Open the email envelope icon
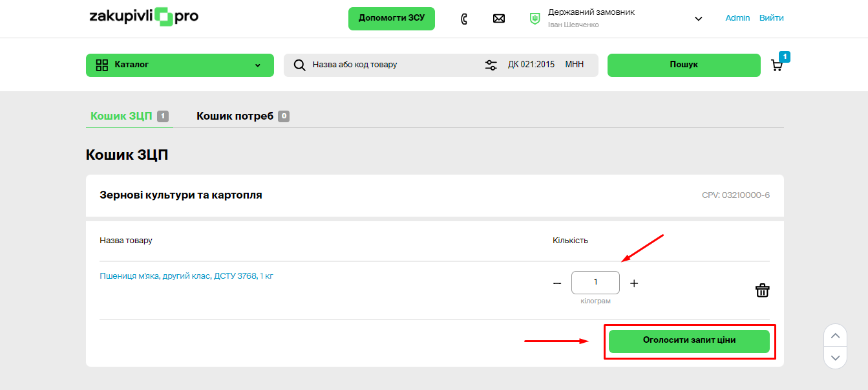This screenshot has height=390, width=868. click(x=498, y=19)
